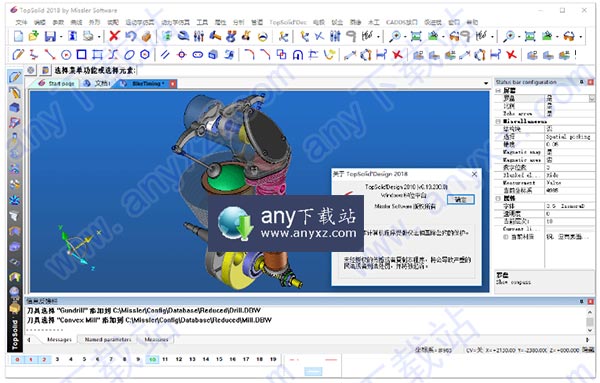Click the New document icon
This screenshot has height=383, width=600.
coord(18,36)
